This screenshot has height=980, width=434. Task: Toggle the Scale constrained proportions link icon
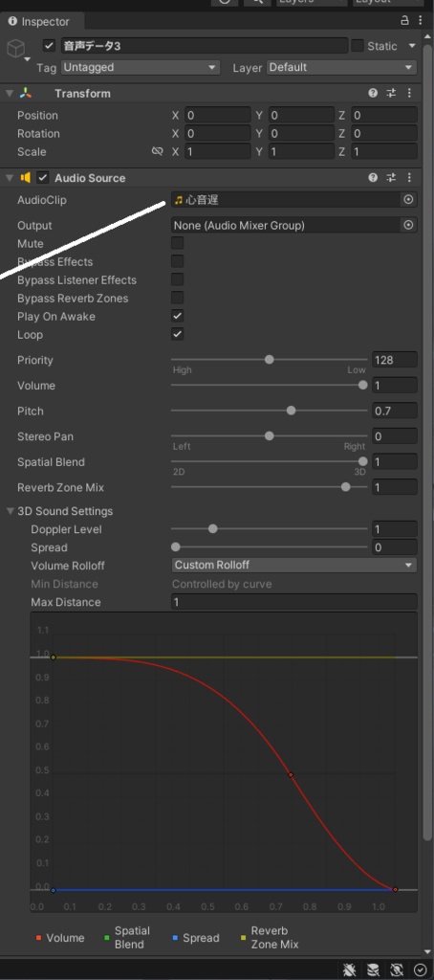coord(158,151)
